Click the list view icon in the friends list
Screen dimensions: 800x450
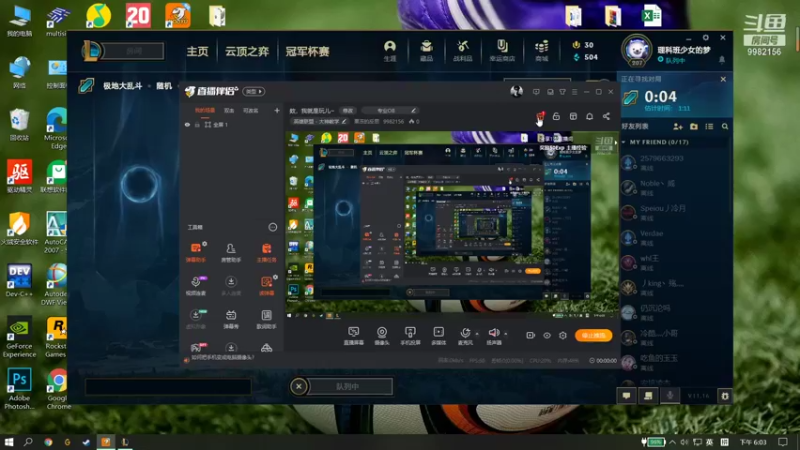709,126
